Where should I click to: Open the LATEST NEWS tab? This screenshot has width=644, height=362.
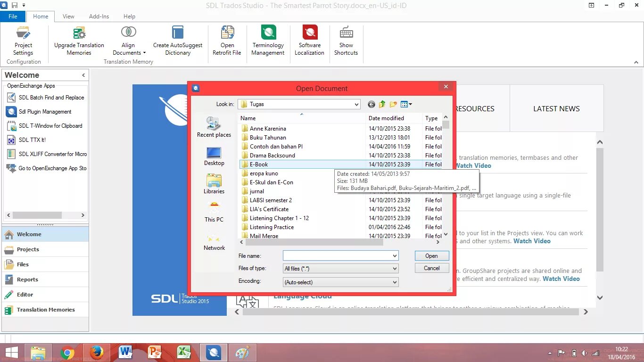pos(556,108)
